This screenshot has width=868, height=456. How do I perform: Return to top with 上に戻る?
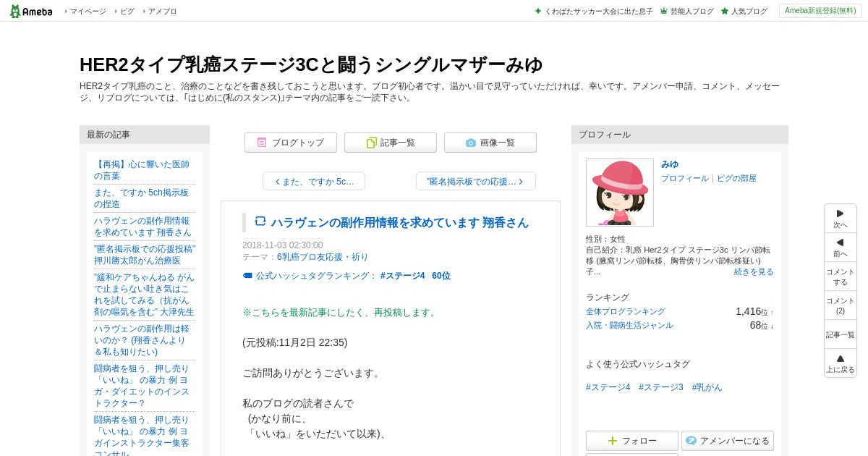tap(841, 363)
